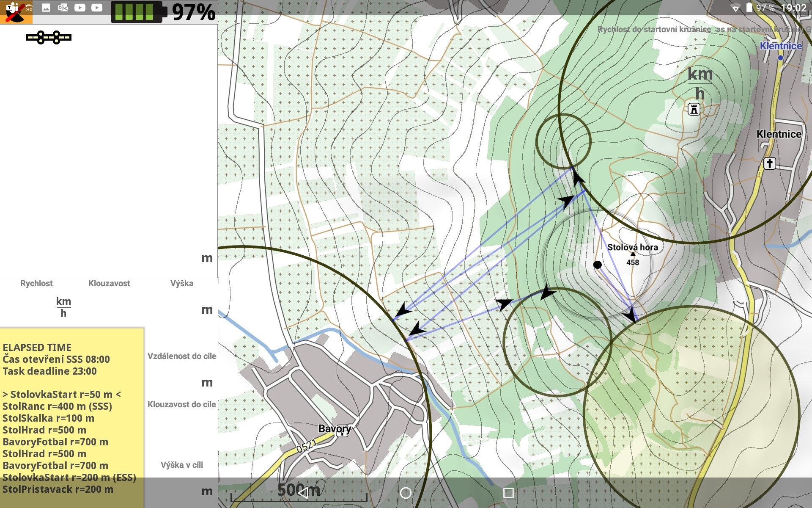Tap Task deadline 23:00 line
Image resolution: width=812 pixels, height=508 pixels.
click(49, 371)
